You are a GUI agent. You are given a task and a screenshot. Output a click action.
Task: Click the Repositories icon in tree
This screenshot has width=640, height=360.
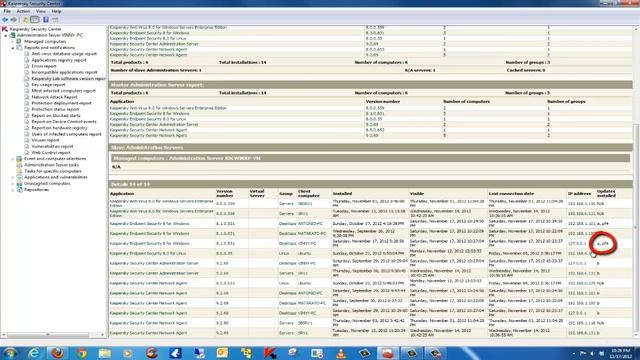pos(19,189)
